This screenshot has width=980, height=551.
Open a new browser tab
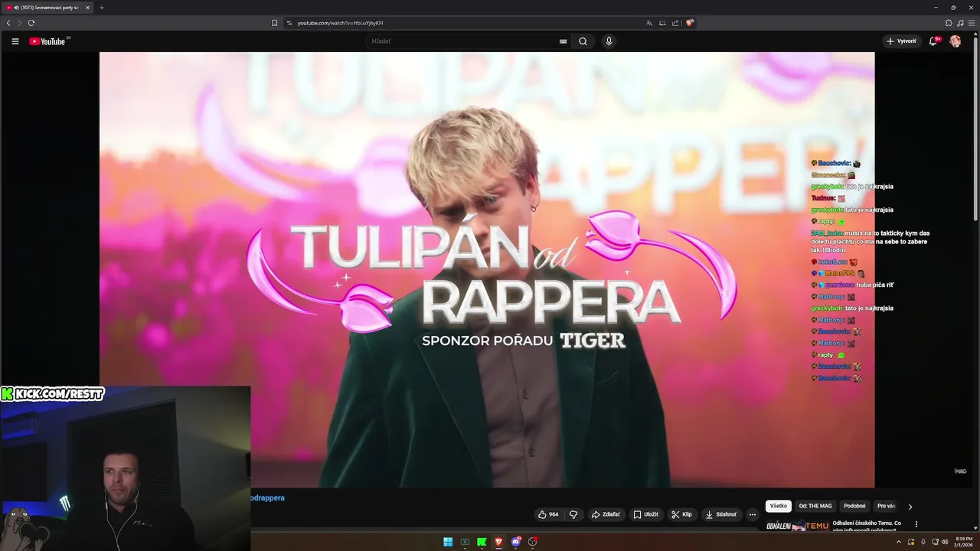[102, 8]
